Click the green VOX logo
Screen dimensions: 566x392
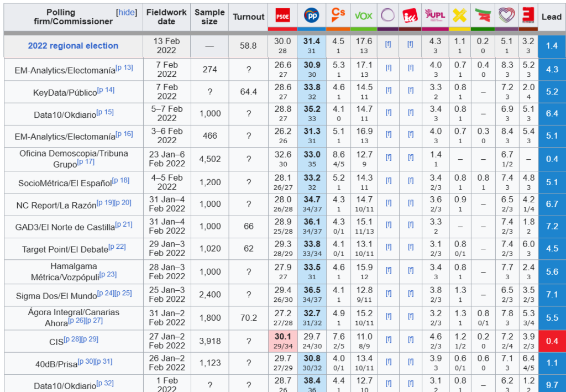[363, 16]
